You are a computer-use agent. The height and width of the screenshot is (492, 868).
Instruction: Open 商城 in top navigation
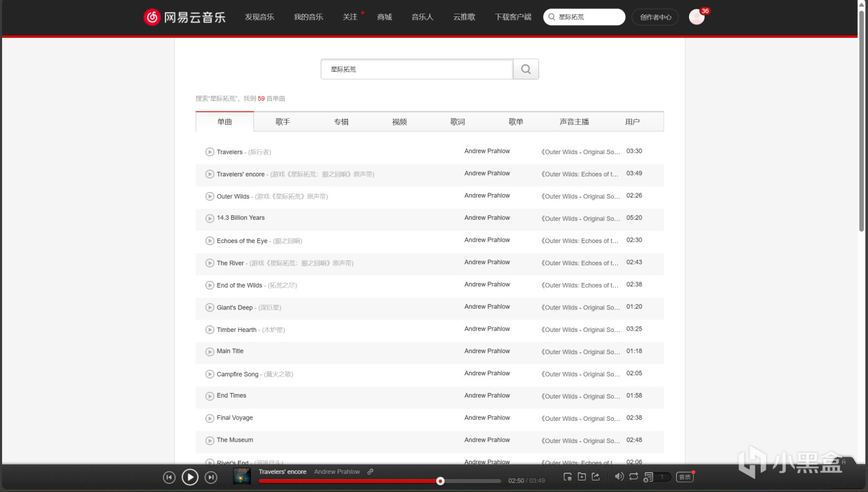[x=384, y=17]
